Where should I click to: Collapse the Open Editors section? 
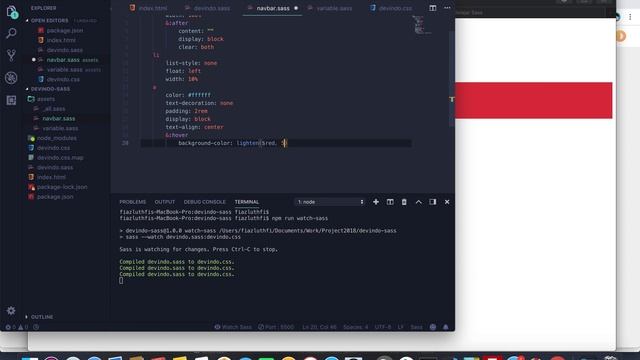[49, 20]
